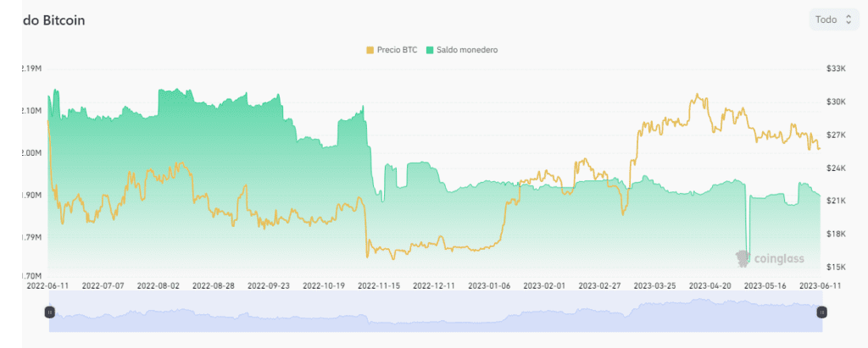The image size is (868, 348).
Task: Grab the left range slider handle
Action: (x=50, y=312)
